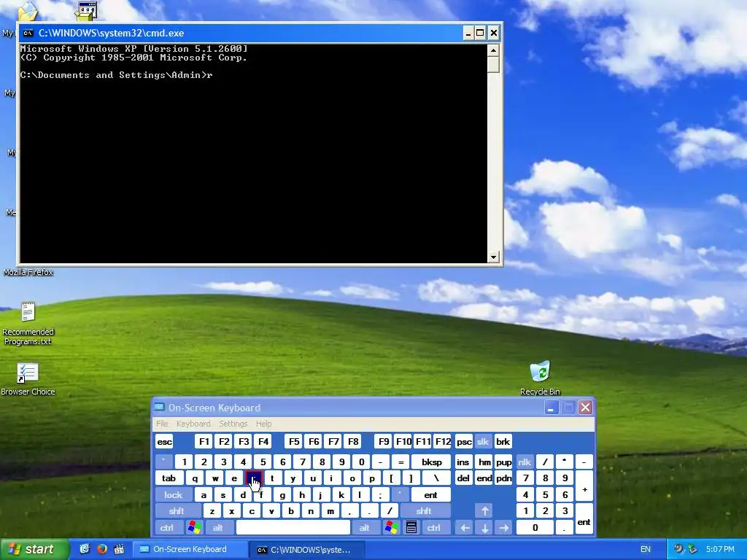Click the letter m key
This screenshot has width=747, height=560.
[330, 511]
